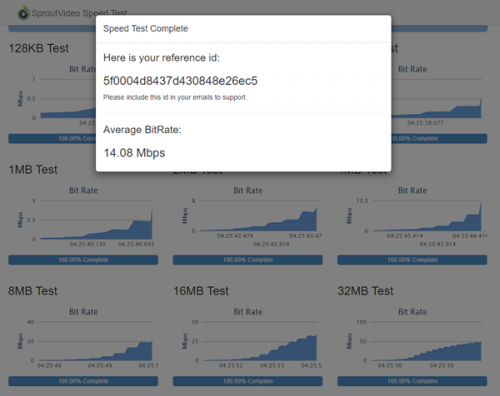Click the 04:25:56 timestamp in 32MB chart
This screenshot has width=500, height=396.
(x=390, y=366)
